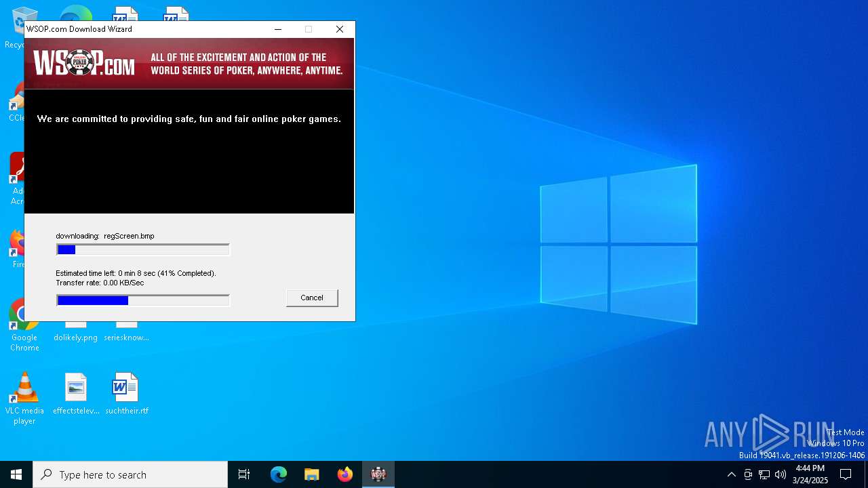Close the WSOP.com Download Wizard window
868x488 pixels.
point(340,29)
